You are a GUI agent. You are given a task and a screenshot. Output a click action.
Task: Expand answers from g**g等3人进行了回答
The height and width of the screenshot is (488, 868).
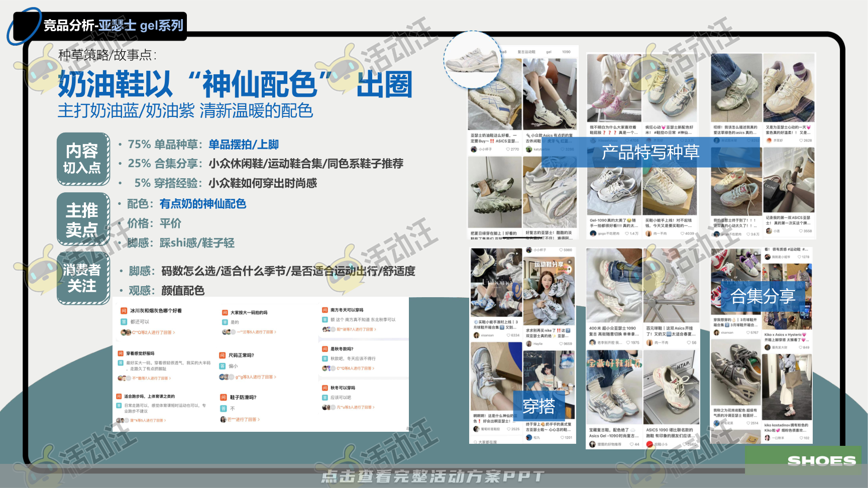[x=256, y=377]
